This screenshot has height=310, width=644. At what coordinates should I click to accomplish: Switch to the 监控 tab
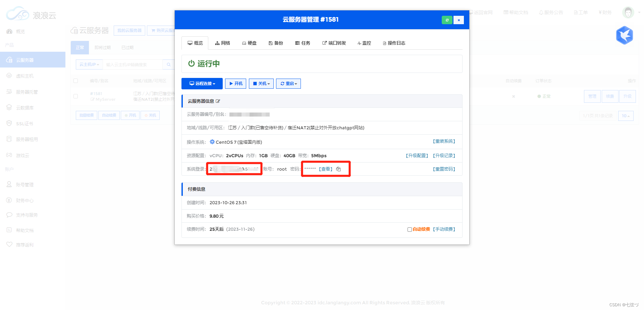364,43
